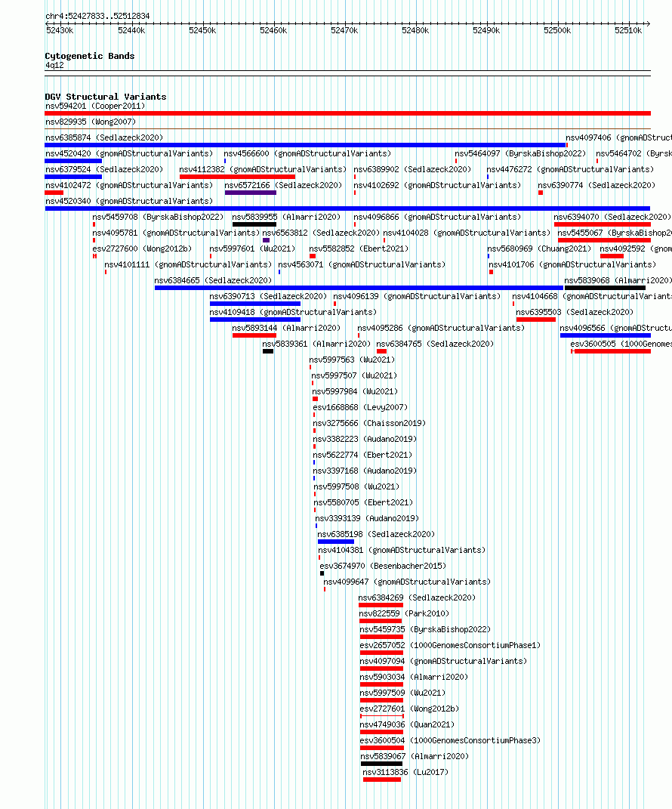The height and width of the screenshot is (809, 672).
Task: Select nsv4520420 gnomAD variant label
Action: click(x=129, y=154)
